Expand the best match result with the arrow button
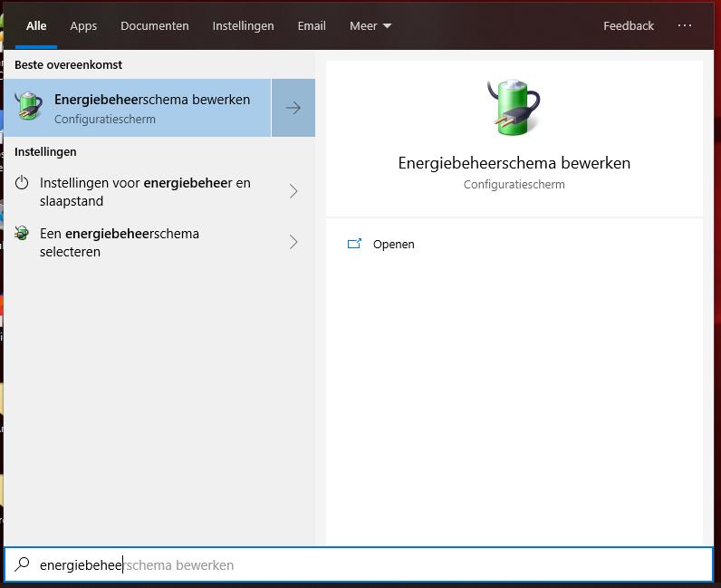The image size is (721, 588). coord(293,108)
